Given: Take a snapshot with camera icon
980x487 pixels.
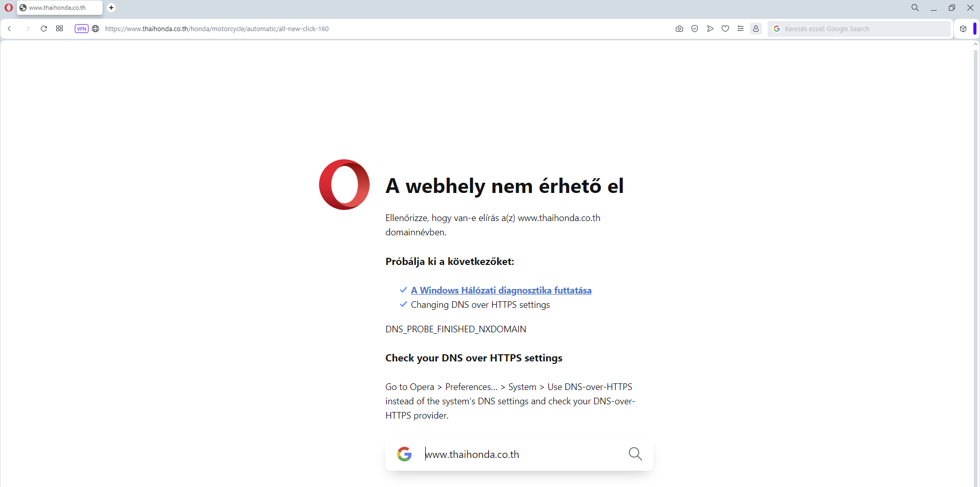Looking at the screenshot, I should [679, 29].
